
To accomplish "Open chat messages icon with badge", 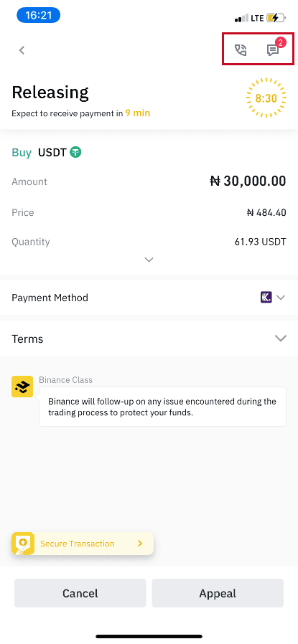I will point(273,50).
